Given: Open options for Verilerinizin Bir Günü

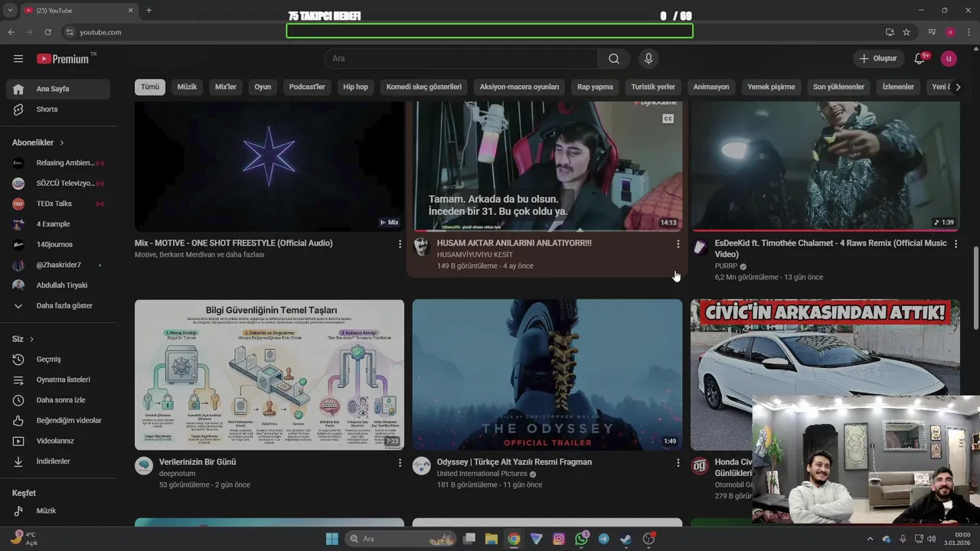Looking at the screenshot, I should click(x=400, y=462).
